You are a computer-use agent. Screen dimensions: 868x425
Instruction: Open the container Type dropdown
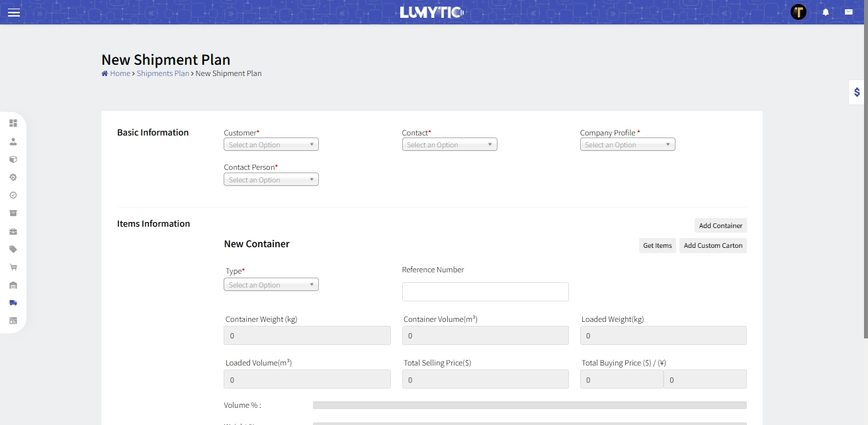coord(271,284)
